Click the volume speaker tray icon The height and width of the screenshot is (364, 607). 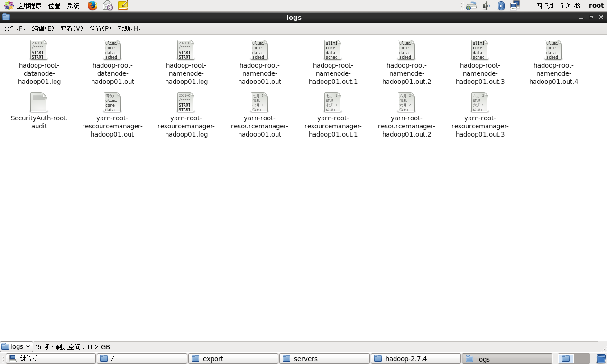point(486,6)
